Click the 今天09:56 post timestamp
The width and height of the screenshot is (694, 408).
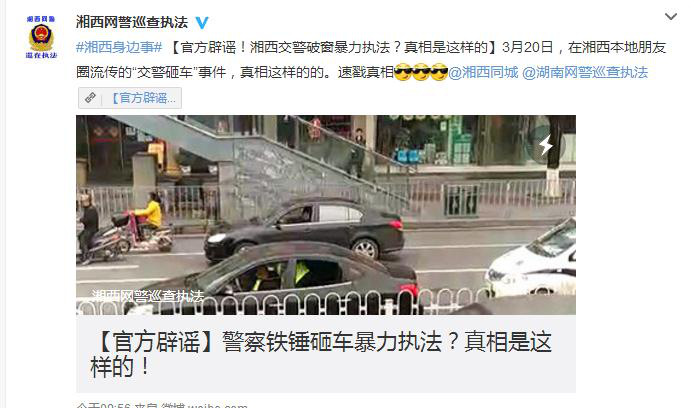pos(104,405)
